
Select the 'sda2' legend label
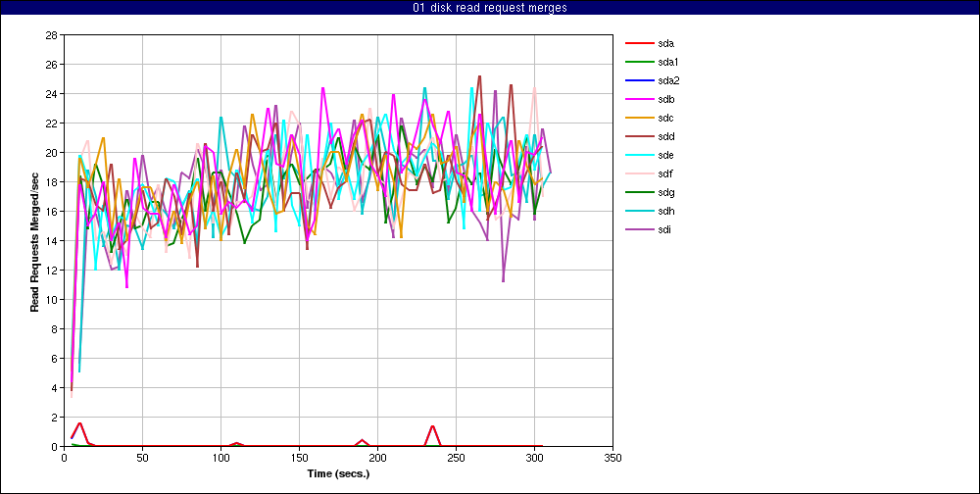point(668,80)
